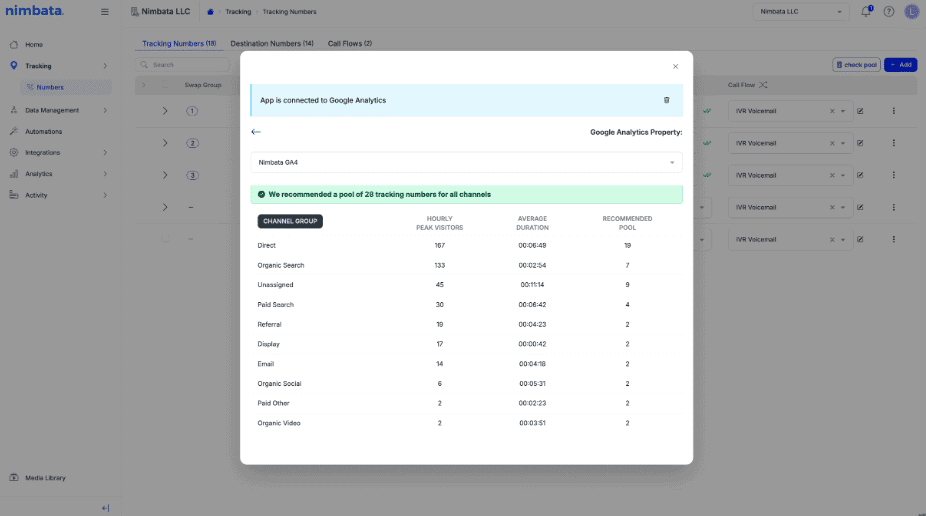Click the home breadcrumb icon
The height and width of the screenshot is (516, 926).
click(x=210, y=12)
